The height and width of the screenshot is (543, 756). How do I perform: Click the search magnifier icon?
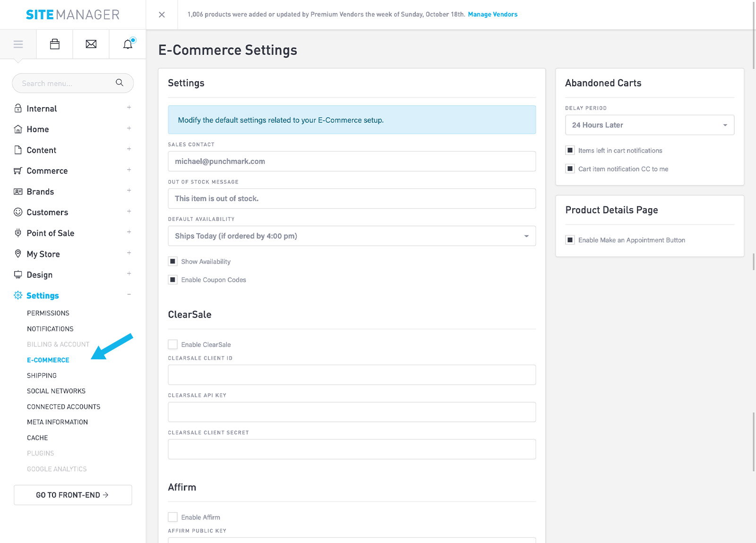(x=120, y=83)
